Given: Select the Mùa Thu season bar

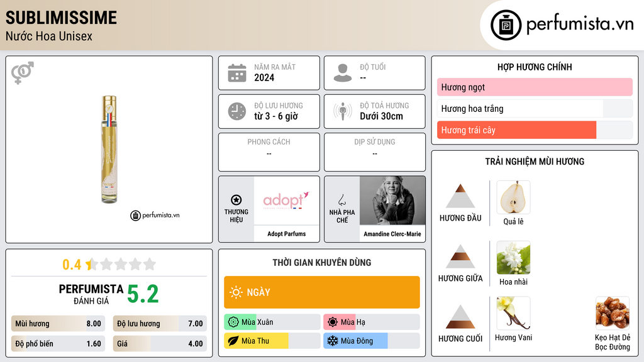Looking at the screenshot, I should (x=272, y=341).
